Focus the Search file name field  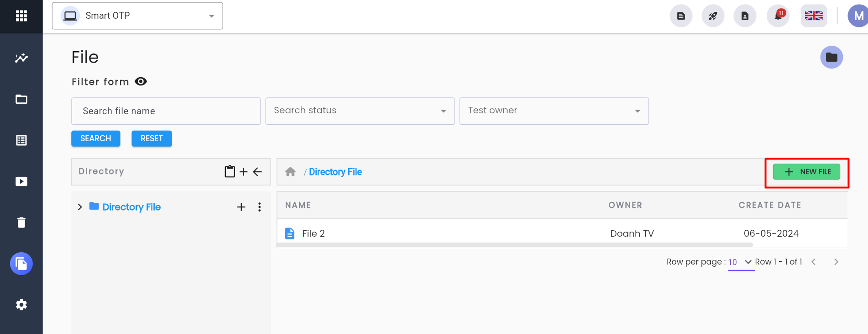[x=166, y=111]
